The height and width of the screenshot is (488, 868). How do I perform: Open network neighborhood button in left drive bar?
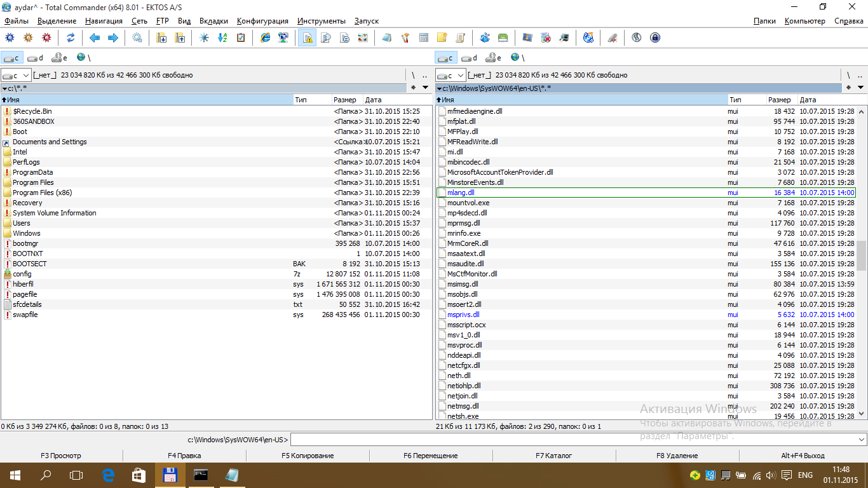pyautogui.click(x=83, y=58)
